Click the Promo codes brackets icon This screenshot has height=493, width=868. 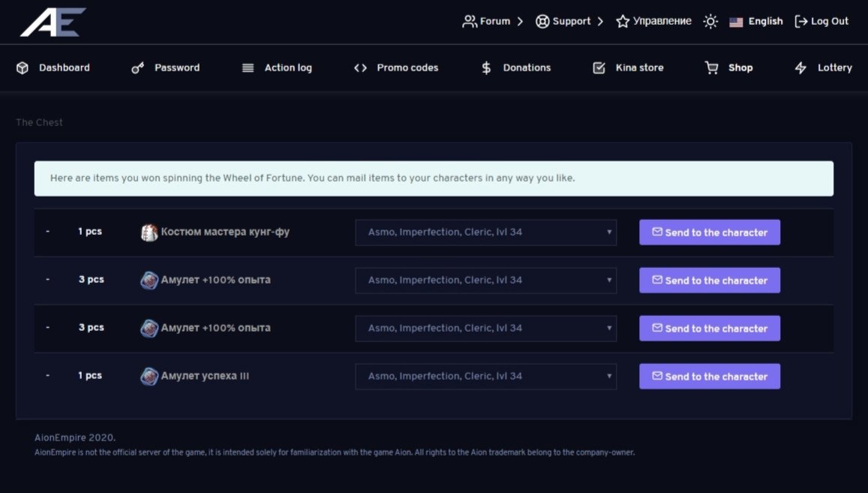(x=360, y=68)
